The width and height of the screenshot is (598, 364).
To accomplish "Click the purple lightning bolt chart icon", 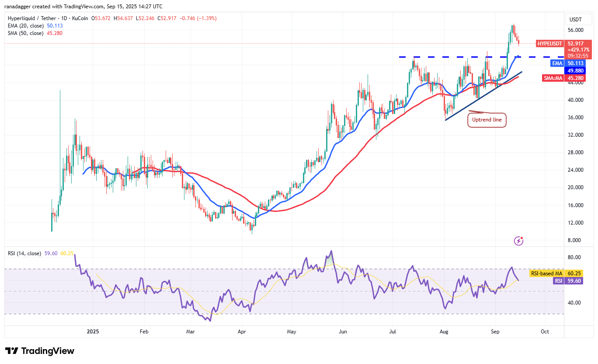I will (x=518, y=241).
